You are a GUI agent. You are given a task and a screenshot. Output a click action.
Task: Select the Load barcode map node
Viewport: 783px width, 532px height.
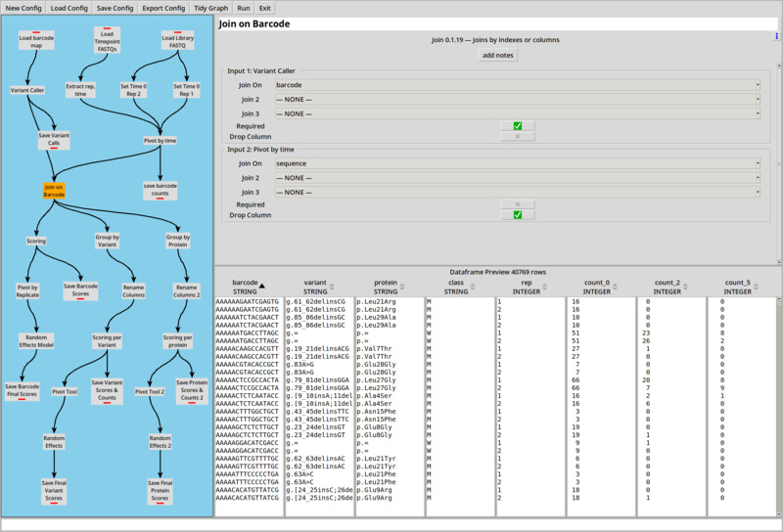click(36, 41)
